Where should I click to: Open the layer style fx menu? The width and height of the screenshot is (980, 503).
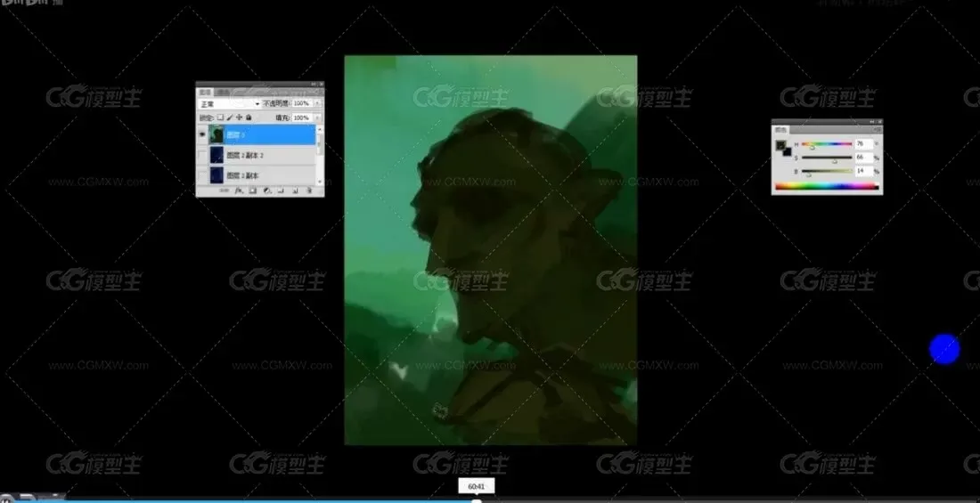pos(239,191)
